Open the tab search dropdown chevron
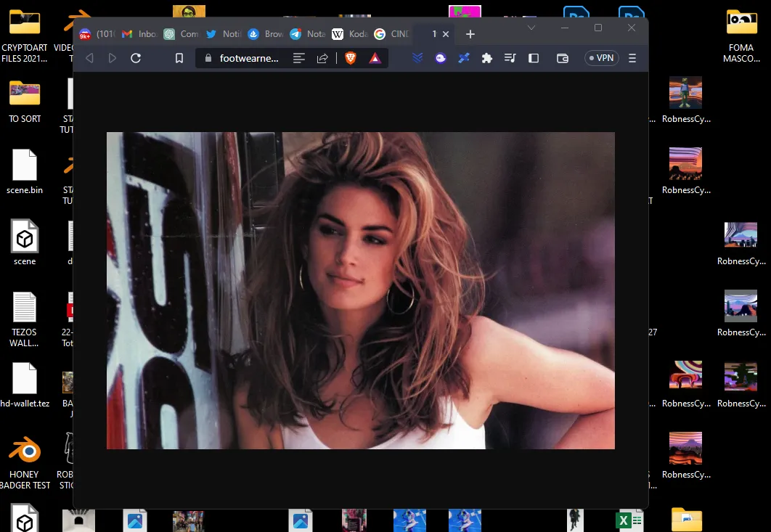The height and width of the screenshot is (532, 771). pos(531,28)
